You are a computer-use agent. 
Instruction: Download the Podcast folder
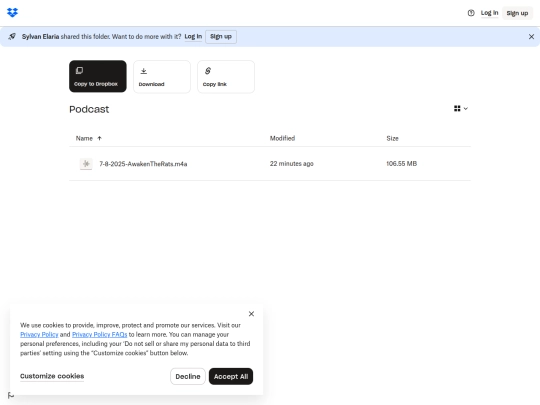pyautogui.click(x=162, y=76)
